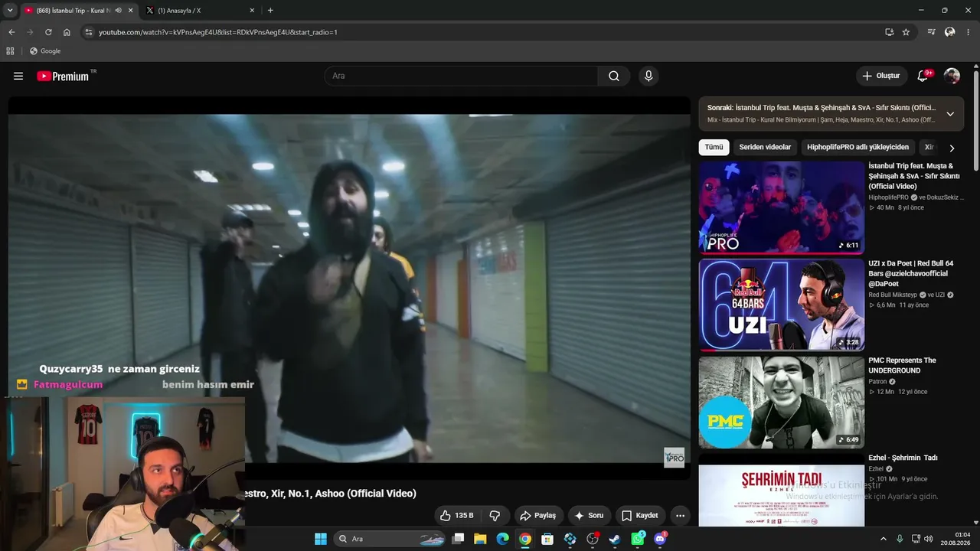Focus the YouTube Ara search field

(x=461, y=76)
